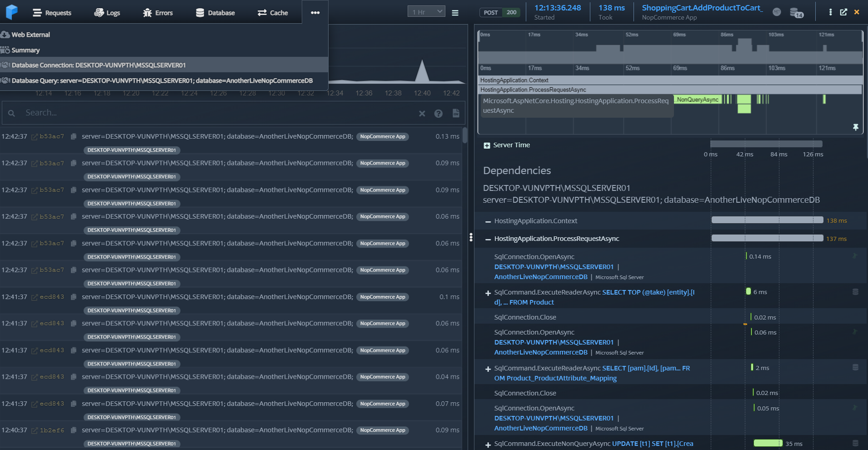The height and width of the screenshot is (450, 868).
Task: Copy query in the 12:40:37 row
Action: pyautogui.click(x=74, y=430)
